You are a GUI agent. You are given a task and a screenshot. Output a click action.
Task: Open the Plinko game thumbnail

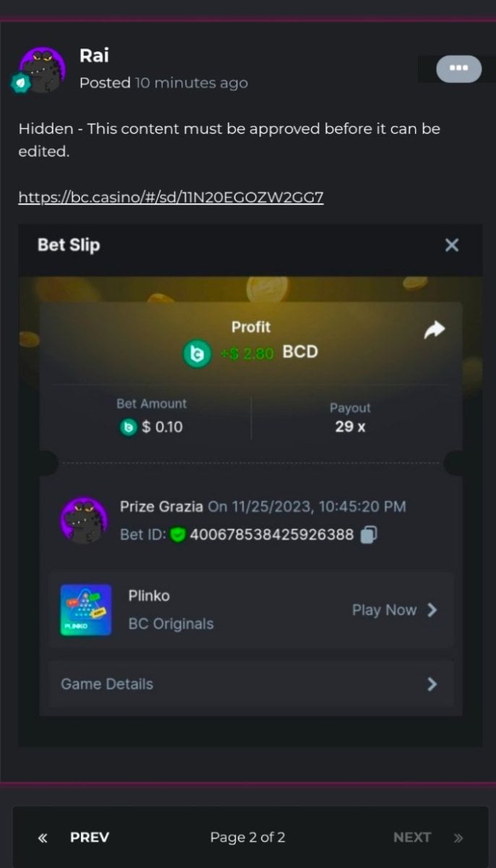86,610
